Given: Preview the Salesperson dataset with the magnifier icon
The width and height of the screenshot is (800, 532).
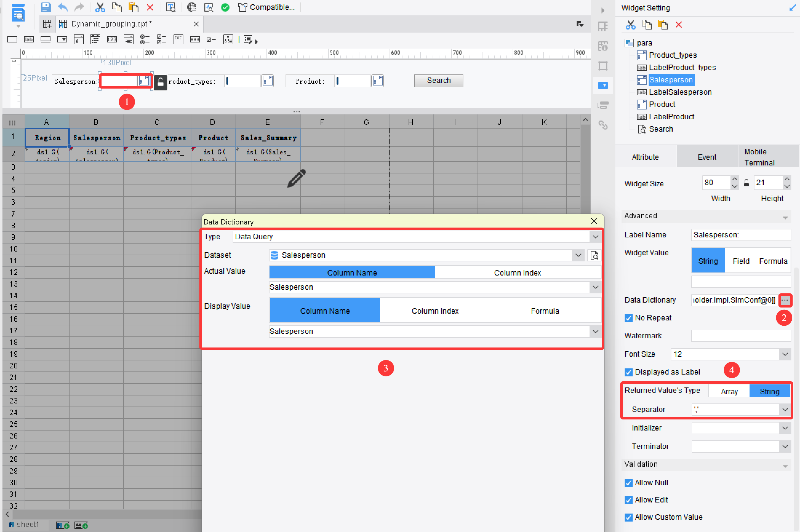Looking at the screenshot, I should 594,255.
